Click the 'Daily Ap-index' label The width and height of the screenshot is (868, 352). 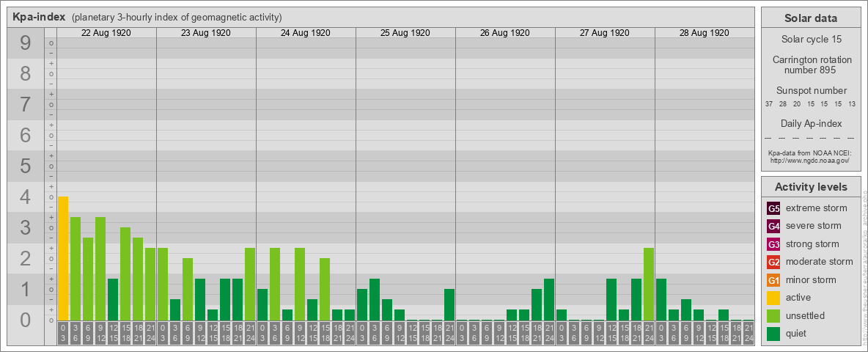coord(811,123)
